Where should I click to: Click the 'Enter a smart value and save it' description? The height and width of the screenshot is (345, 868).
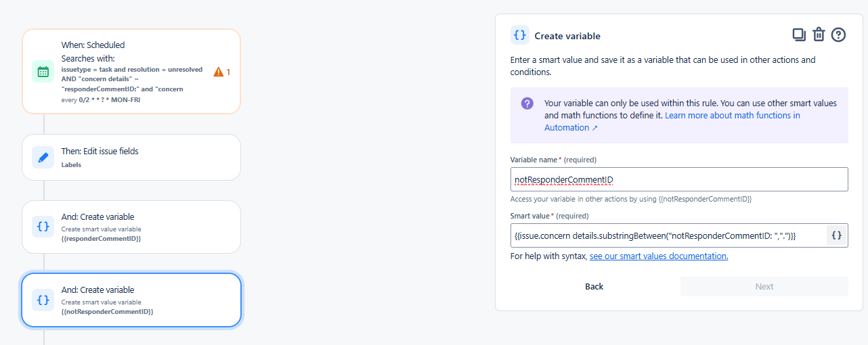663,66
